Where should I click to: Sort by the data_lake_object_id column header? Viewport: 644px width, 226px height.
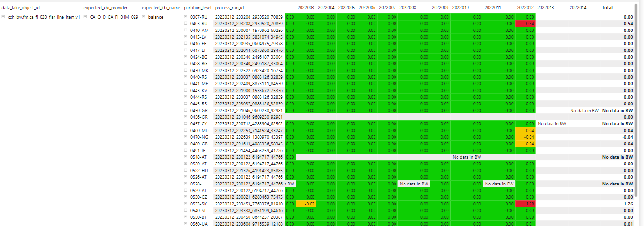21,8
